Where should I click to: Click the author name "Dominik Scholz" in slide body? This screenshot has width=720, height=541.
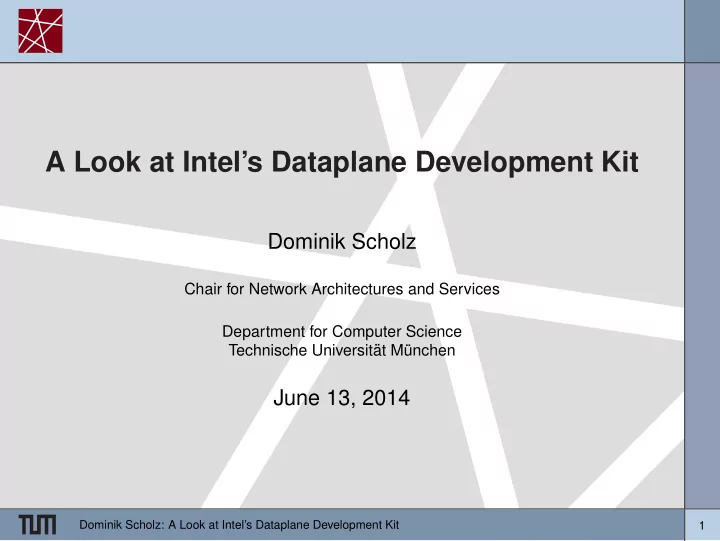click(x=342, y=242)
